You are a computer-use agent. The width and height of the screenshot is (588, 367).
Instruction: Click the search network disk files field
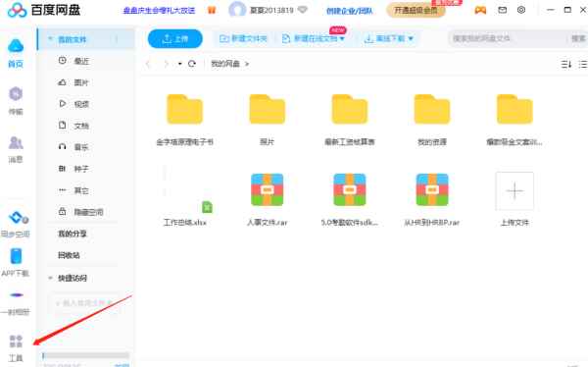[x=507, y=38]
